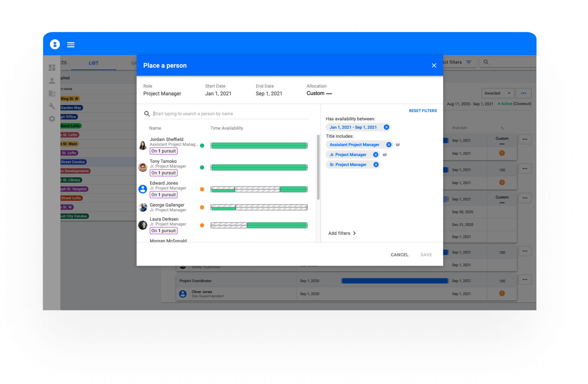Click the End Date value Sep 1, 2021
The image size is (588, 384).
(269, 94)
